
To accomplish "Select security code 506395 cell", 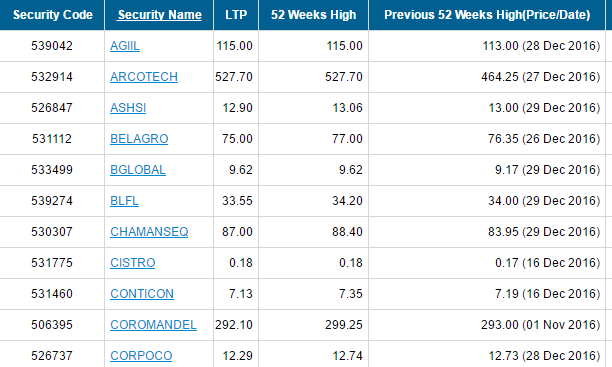I will click(52, 325).
